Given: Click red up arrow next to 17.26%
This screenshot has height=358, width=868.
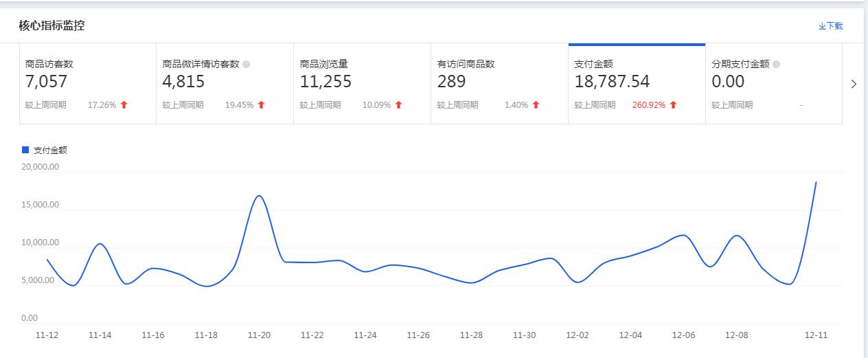Looking at the screenshot, I should pos(124,105).
